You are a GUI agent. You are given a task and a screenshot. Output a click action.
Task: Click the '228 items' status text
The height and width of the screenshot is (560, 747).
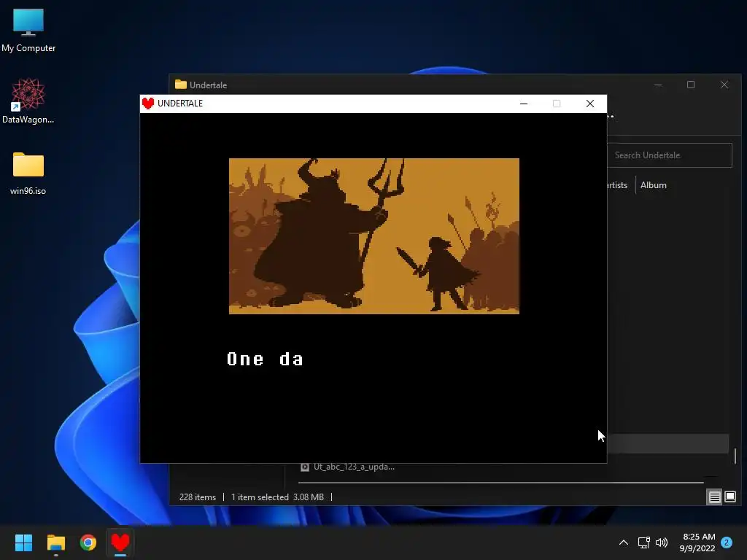coord(197,497)
